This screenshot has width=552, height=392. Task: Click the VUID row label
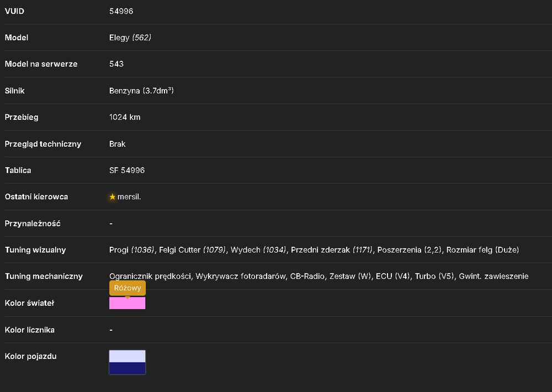coord(14,11)
